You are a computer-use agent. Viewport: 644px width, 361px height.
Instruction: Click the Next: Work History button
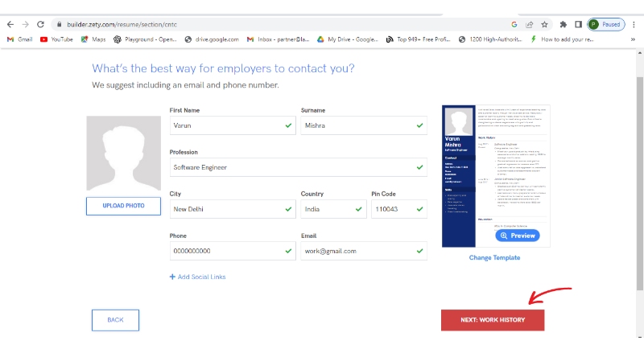492,320
